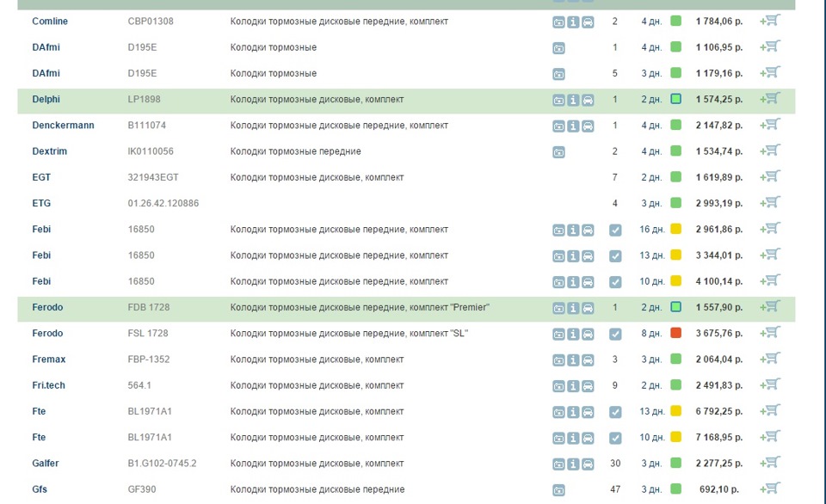Click checkmark on Fte row with 10 дн.
The width and height of the screenshot is (826, 504).
[615, 438]
